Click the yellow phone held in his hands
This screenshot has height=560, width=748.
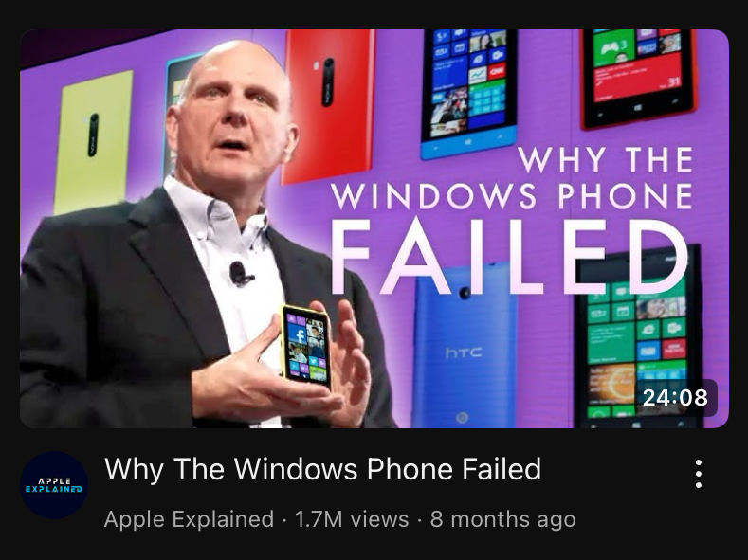pyautogui.click(x=306, y=346)
